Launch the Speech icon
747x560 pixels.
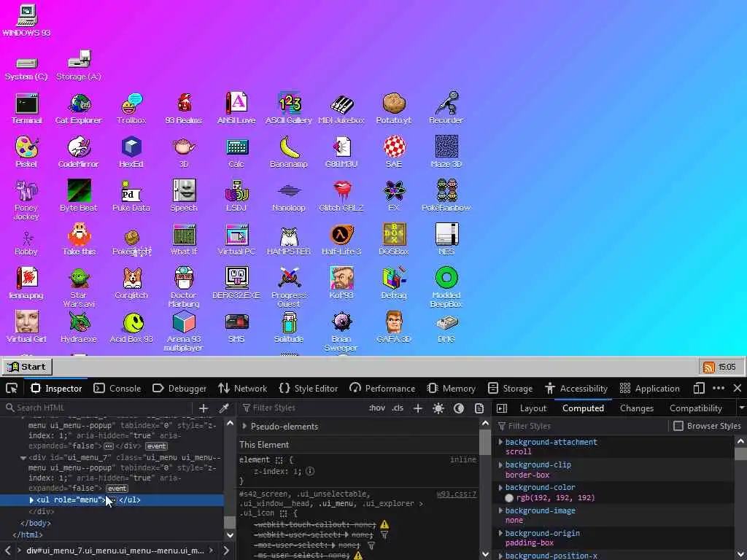[184, 195]
